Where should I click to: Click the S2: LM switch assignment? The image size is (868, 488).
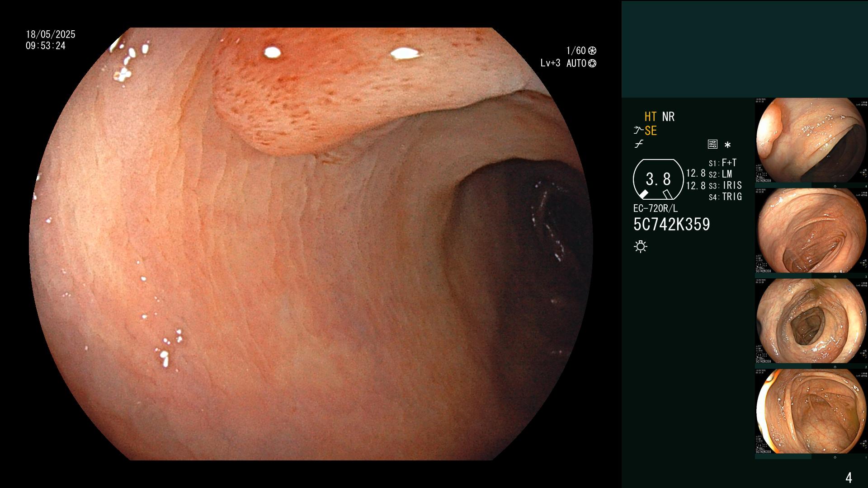coord(720,174)
